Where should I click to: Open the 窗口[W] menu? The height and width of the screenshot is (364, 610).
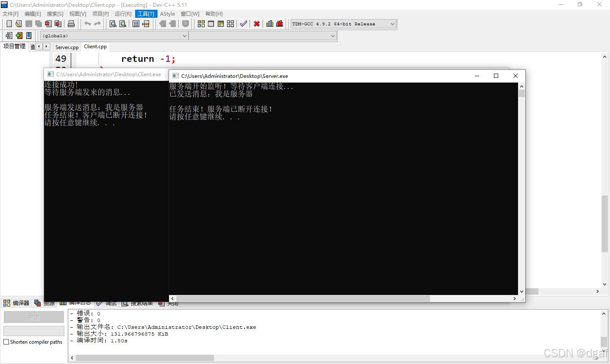point(190,14)
